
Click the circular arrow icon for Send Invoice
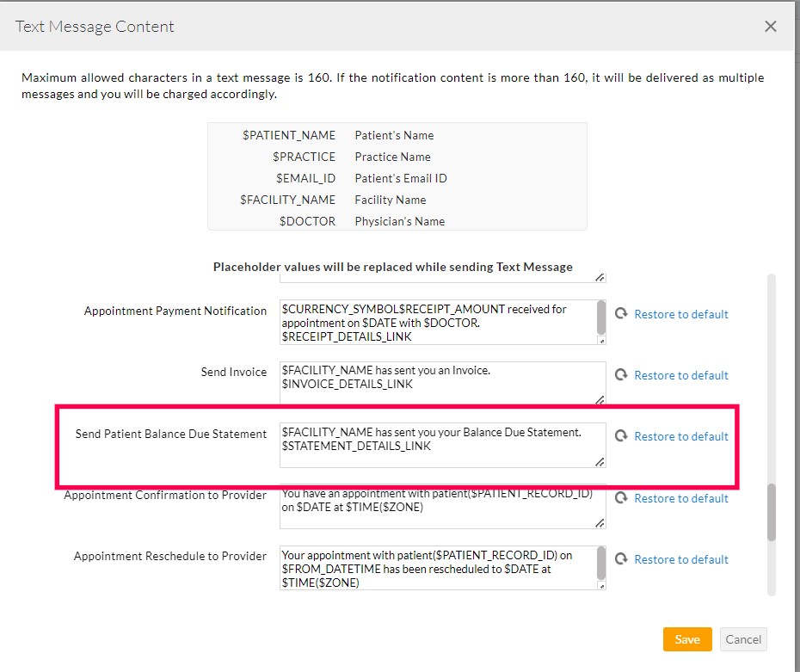click(621, 375)
